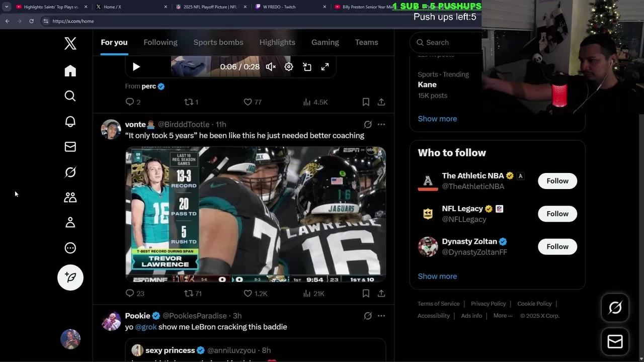
Task: Click Show more under Who to follow
Action: (x=437, y=276)
